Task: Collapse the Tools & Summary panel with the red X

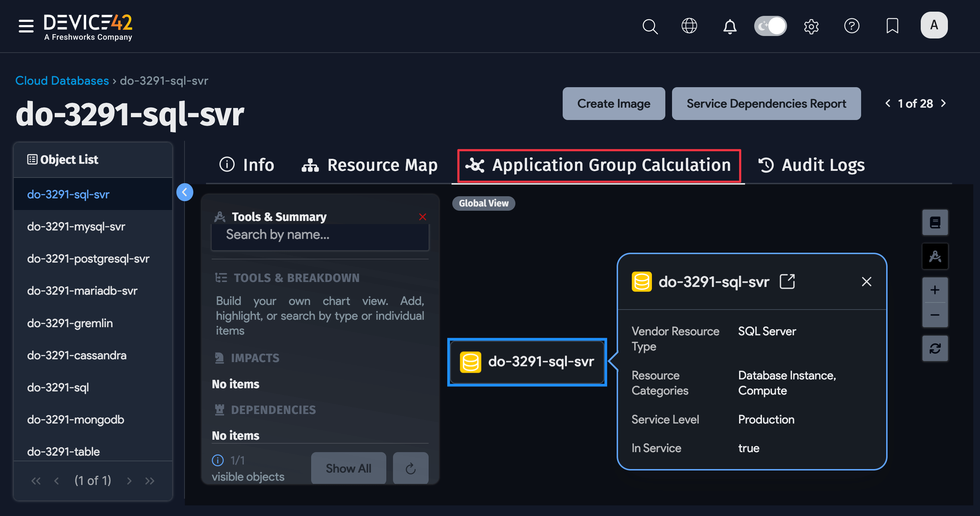Action: (x=422, y=217)
